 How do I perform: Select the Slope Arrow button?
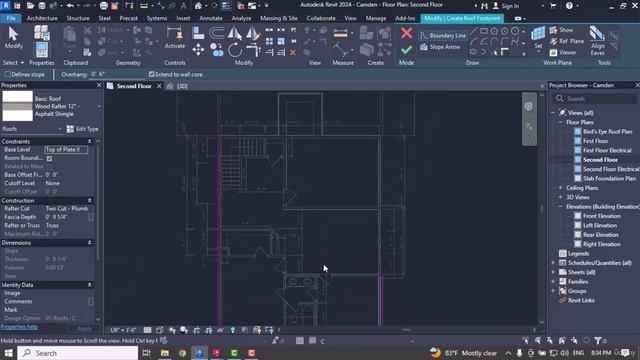pyautogui.click(x=440, y=47)
